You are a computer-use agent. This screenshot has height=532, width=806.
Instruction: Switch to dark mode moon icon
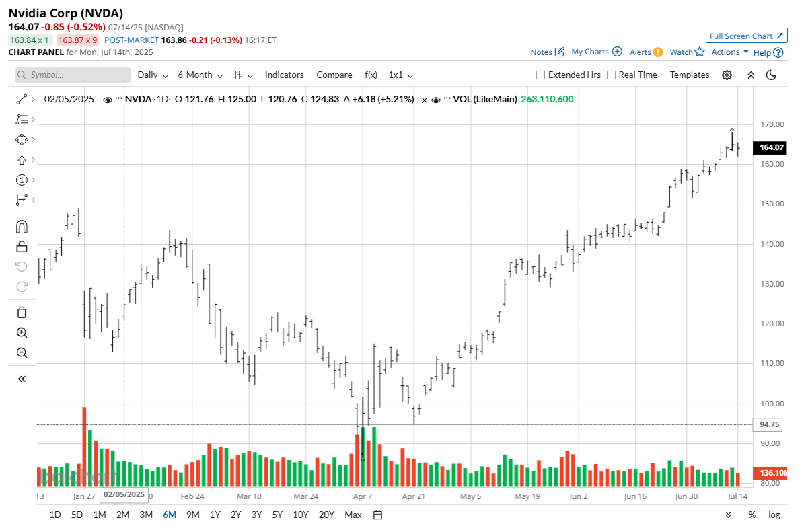pos(771,75)
